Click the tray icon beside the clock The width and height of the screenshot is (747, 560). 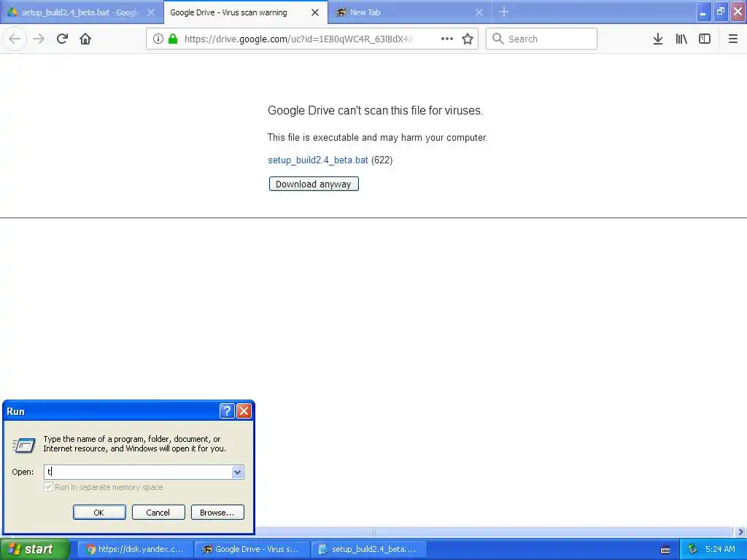[692, 549]
